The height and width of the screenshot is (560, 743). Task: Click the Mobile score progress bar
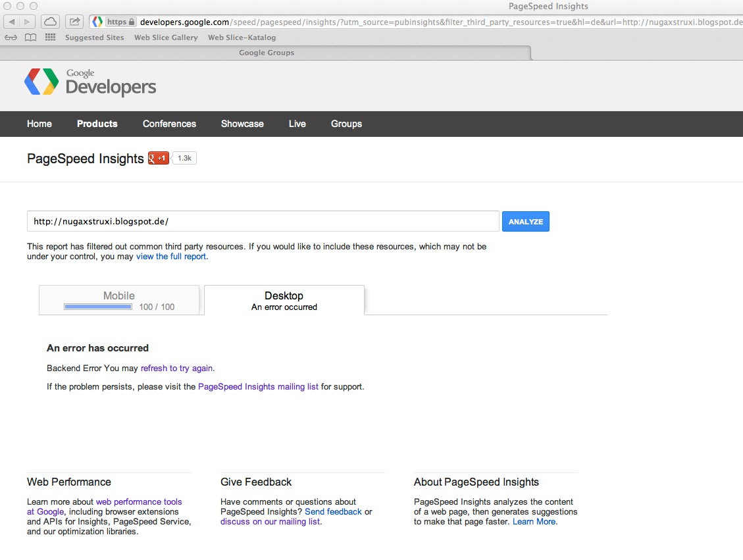[98, 307]
